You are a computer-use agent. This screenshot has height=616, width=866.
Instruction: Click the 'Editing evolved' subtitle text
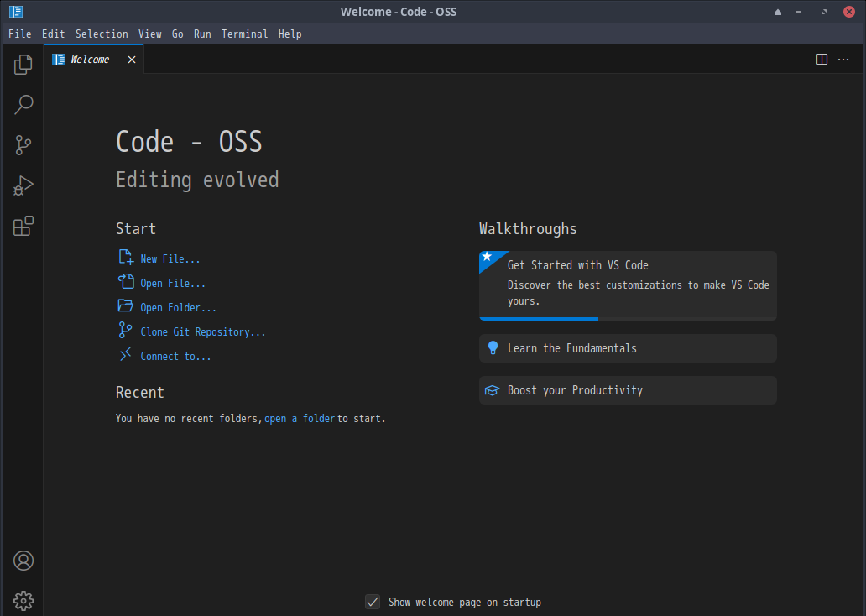197,180
